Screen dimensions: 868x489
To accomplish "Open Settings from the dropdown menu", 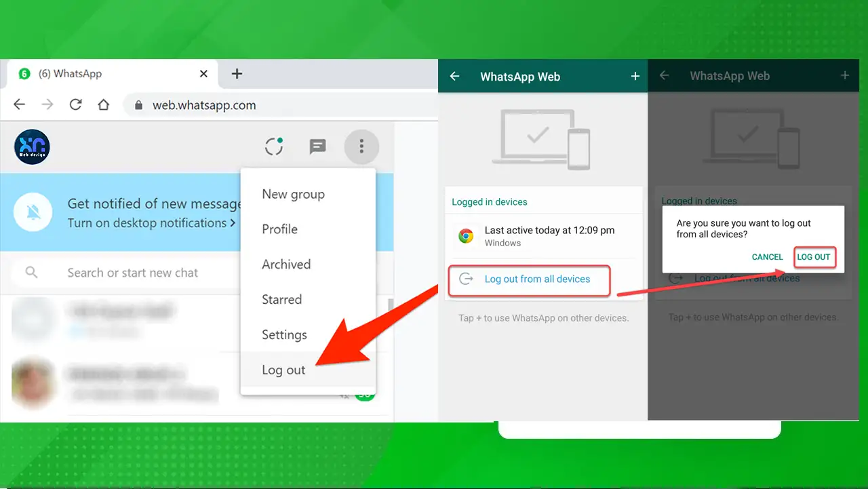I will pos(284,334).
